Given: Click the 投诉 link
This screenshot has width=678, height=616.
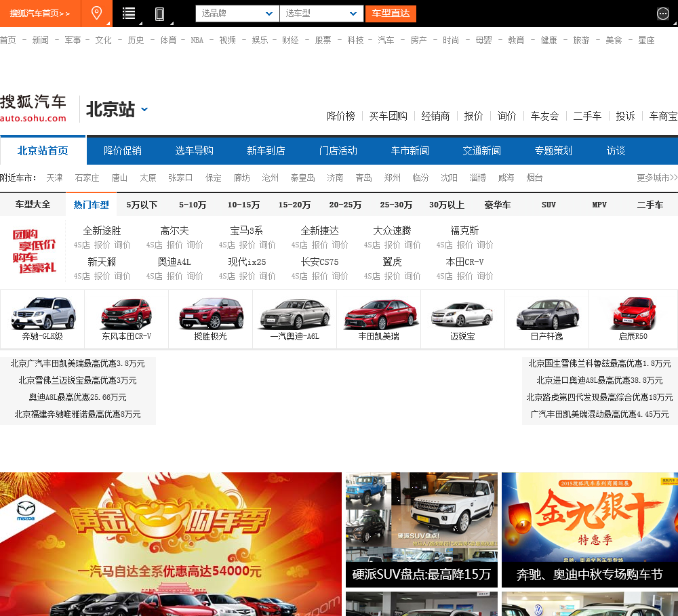Looking at the screenshot, I should (x=625, y=116).
